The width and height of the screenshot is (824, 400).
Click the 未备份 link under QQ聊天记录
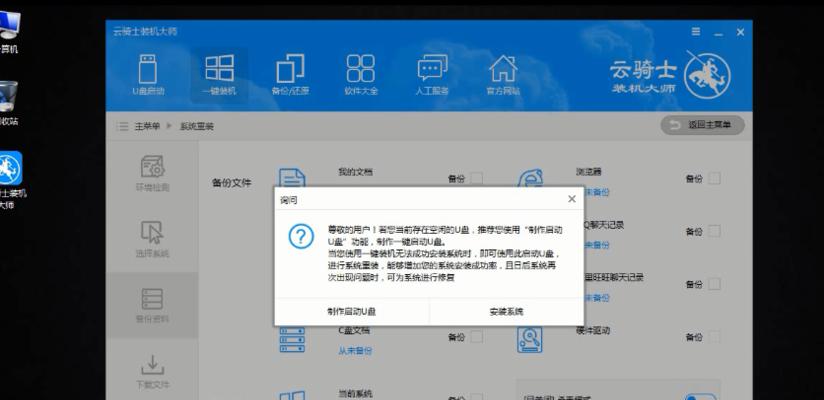click(x=597, y=245)
